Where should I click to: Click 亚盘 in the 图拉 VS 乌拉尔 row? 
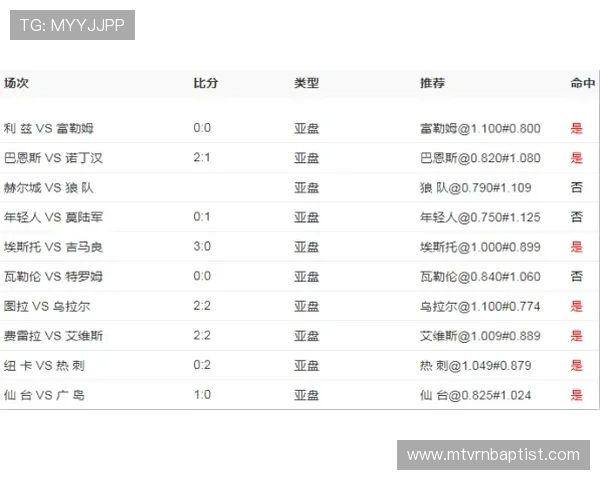tap(306, 306)
